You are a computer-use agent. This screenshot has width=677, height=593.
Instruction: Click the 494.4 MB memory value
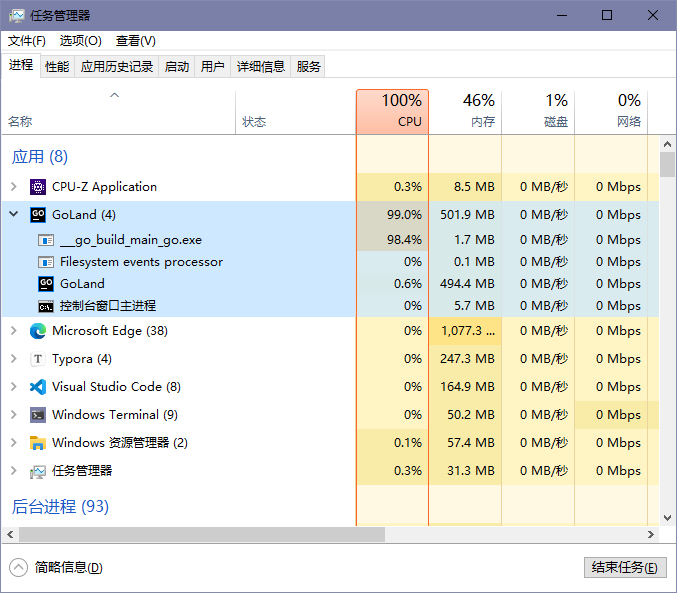468,284
